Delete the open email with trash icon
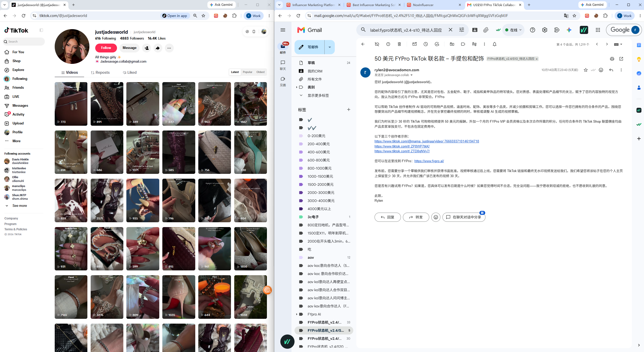Screen dimensions: 644x352 coord(399,44)
